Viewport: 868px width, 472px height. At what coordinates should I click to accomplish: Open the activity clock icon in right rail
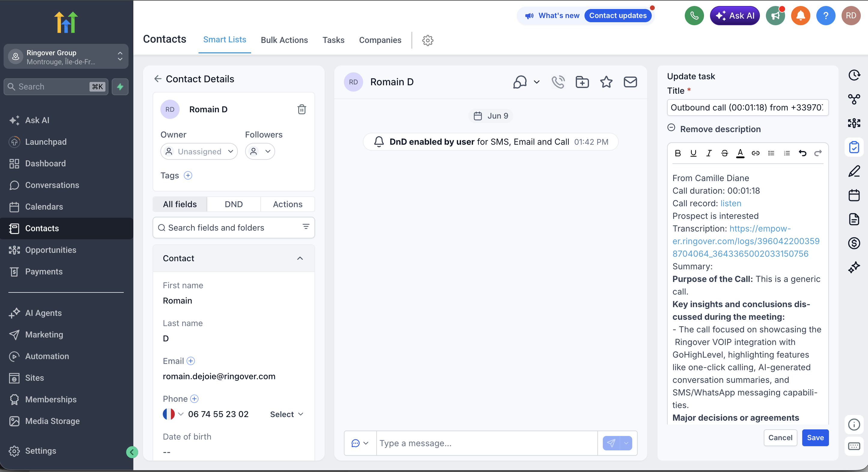tap(854, 75)
